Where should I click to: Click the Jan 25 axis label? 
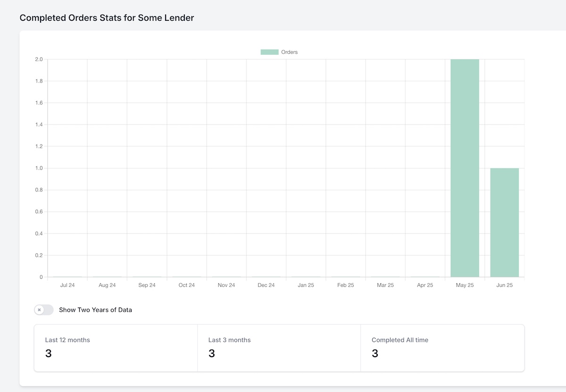click(x=306, y=285)
